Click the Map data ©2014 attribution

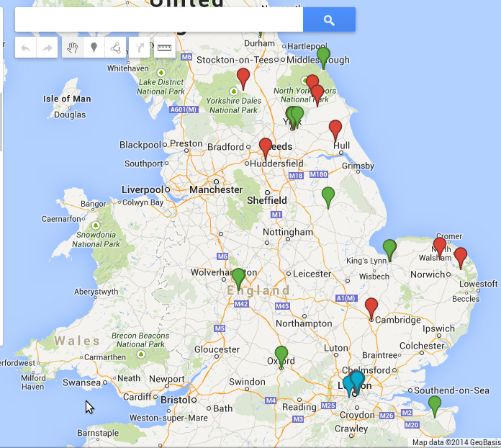coord(456,442)
